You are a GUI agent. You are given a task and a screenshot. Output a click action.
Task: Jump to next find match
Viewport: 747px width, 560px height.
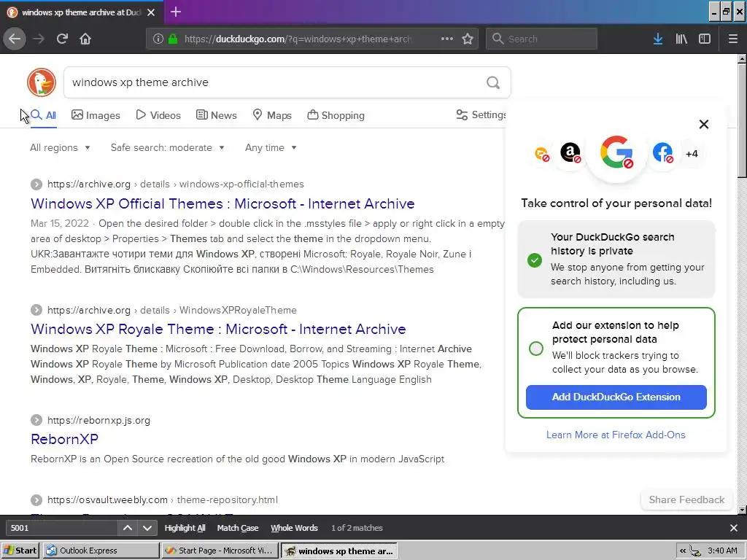147,528
